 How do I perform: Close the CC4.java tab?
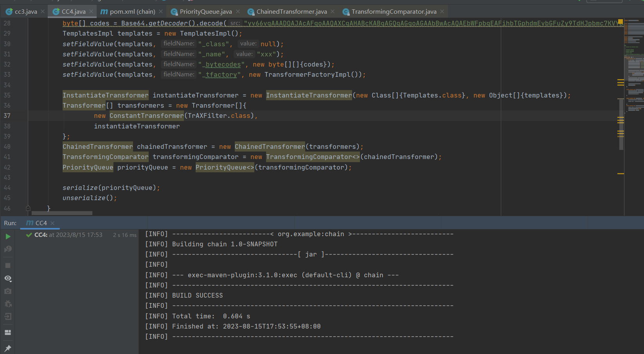pos(91,12)
